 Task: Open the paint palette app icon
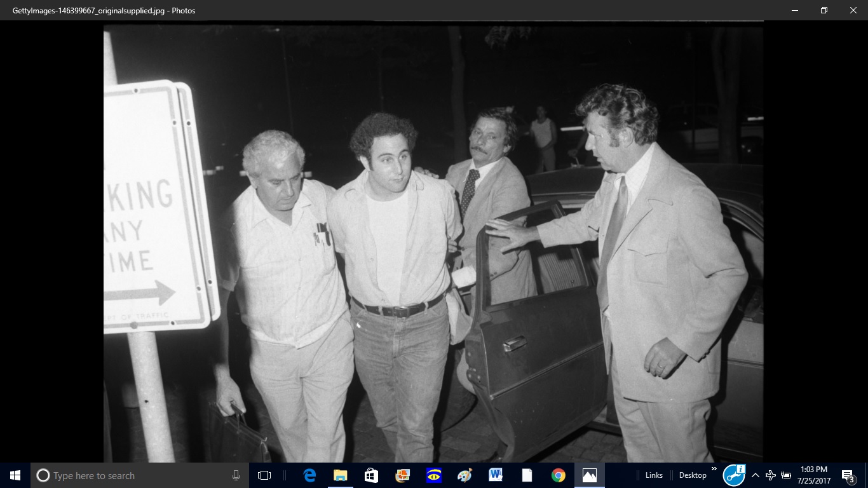point(465,475)
